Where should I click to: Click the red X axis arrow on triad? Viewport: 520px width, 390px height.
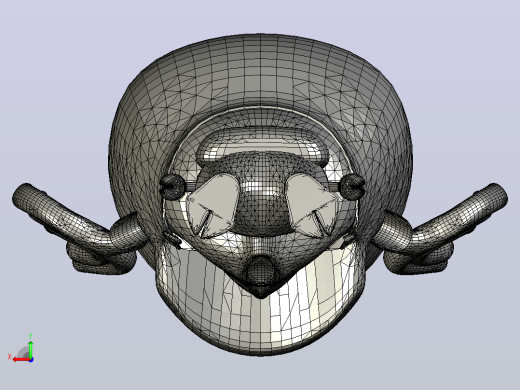point(21,359)
